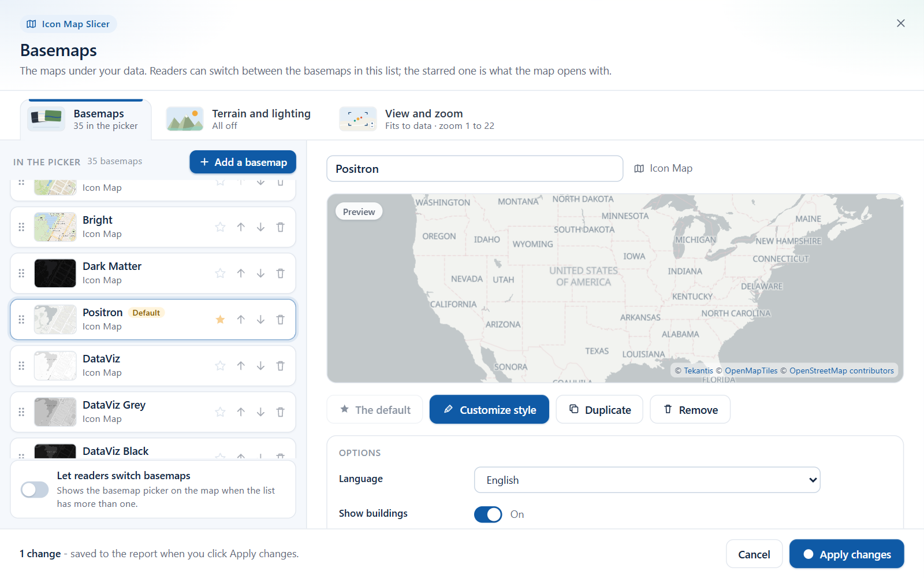Move the Bright basemap down

(260, 227)
